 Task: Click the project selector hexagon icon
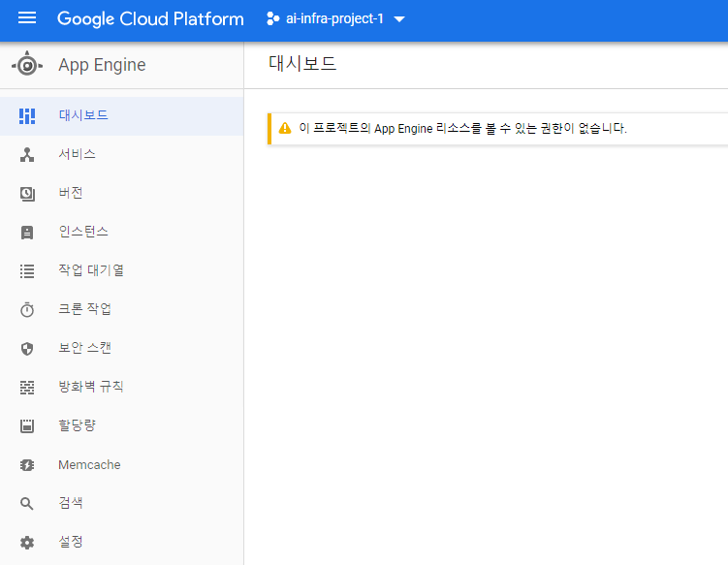(273, 19)
